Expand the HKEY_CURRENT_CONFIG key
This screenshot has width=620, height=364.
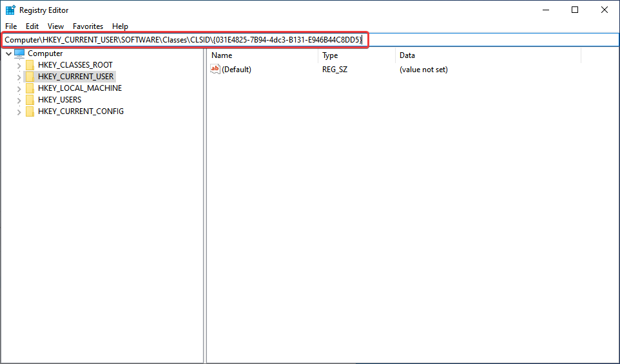point(19,112)
